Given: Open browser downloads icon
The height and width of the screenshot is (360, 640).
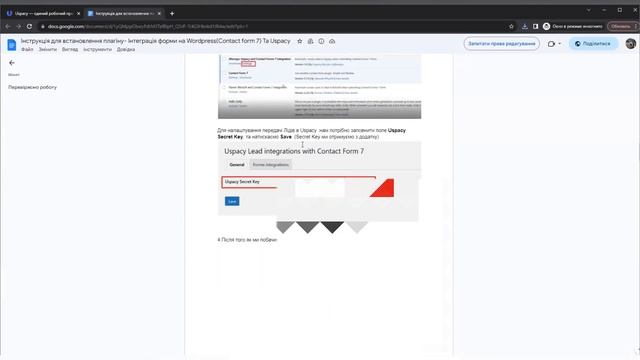Looking at the screenshot, I should 524,26.
